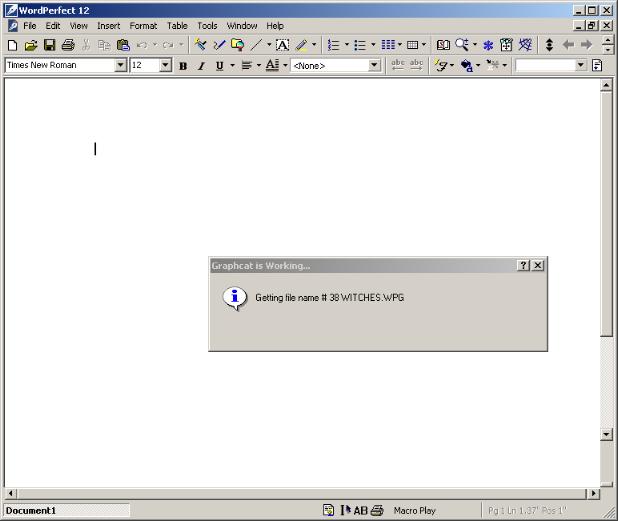618x521 pixels.
Task: Open the Redo history dropdown
Action: (x=181, y=45)
